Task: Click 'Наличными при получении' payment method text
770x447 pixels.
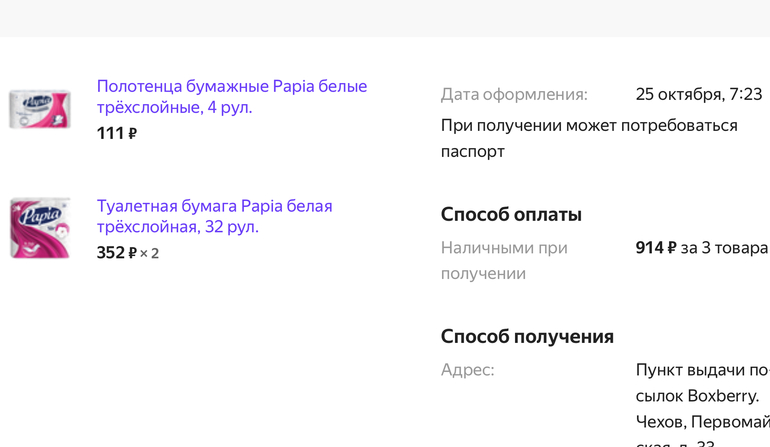Action: (x=503, y=260)
